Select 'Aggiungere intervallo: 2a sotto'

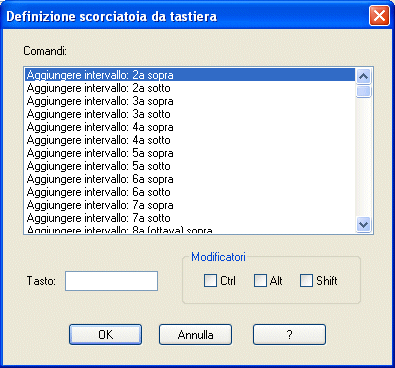[190, 88]
